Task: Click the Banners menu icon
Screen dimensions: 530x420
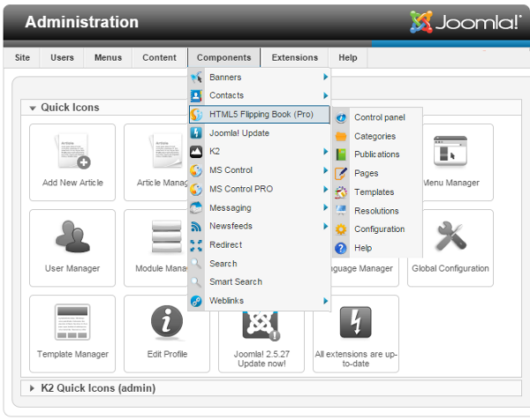Action: point(196,78)
